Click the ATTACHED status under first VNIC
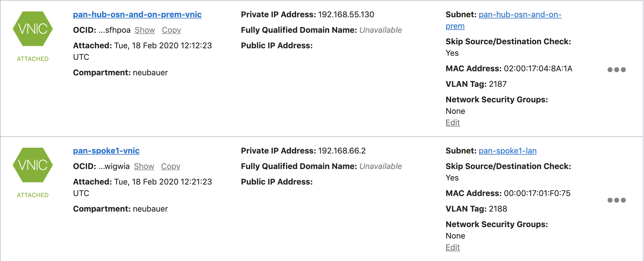Screen dimensions: 644x261 pyautogui.click(x=33, y=59)
